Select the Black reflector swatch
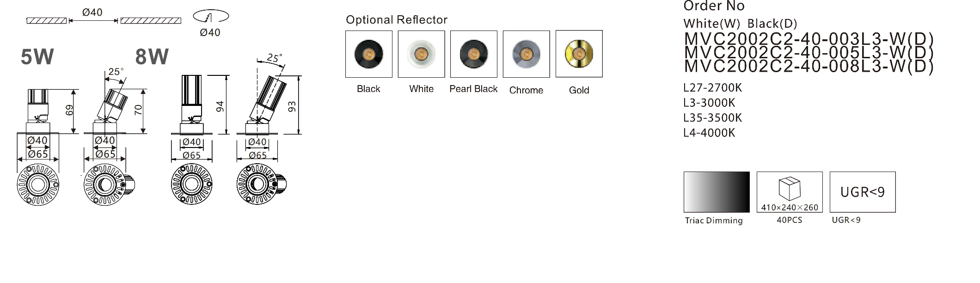Image resolution: width=980 pixels, height=283 pixels. click(368, 54)
